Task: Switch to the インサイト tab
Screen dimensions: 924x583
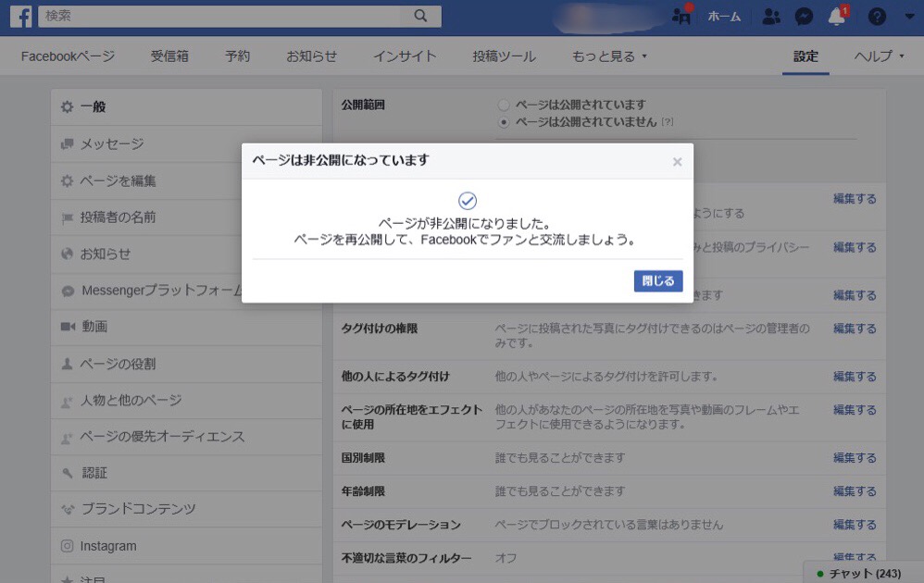Action: [x=405, y=56]
